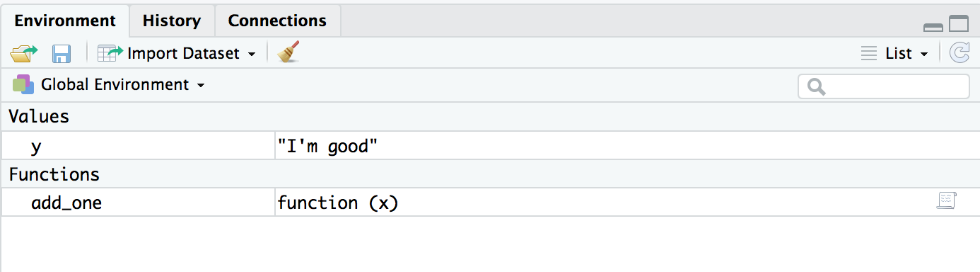View add_one source via scroll icon
The height and width of the screenshot is (272, 980).
(946, 201)
